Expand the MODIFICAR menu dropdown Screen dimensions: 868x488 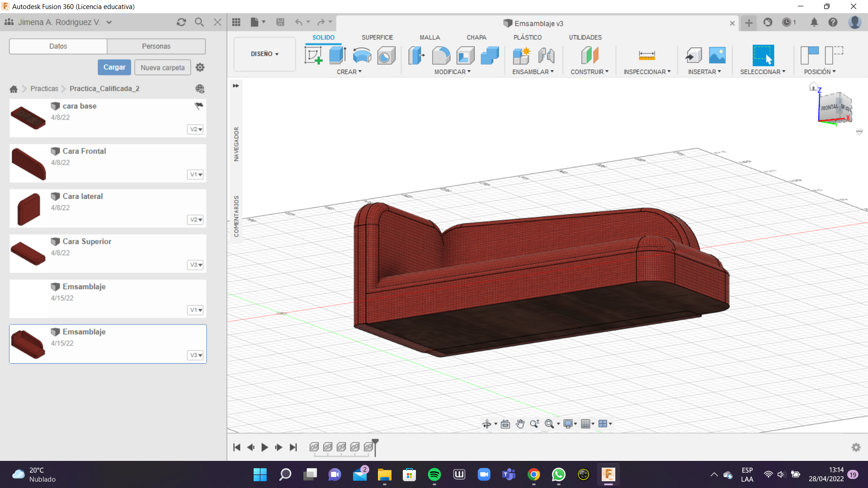click(x=453, y=72)
